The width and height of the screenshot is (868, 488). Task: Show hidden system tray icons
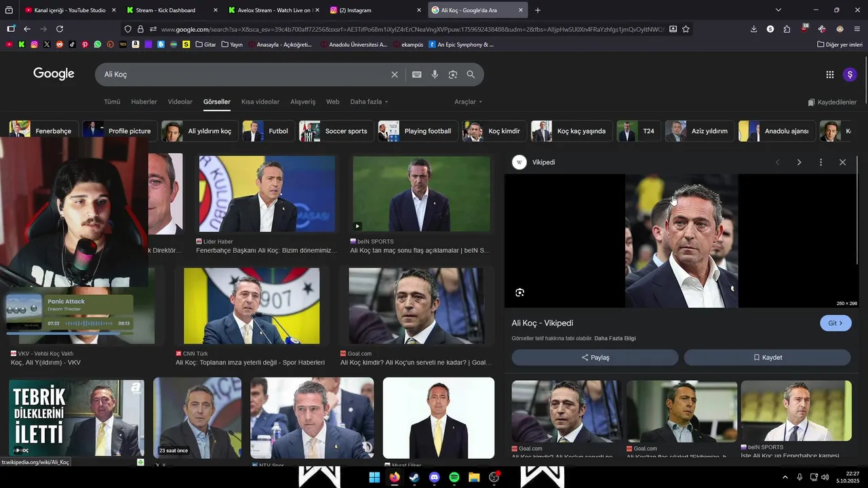[x=785, y=477]
